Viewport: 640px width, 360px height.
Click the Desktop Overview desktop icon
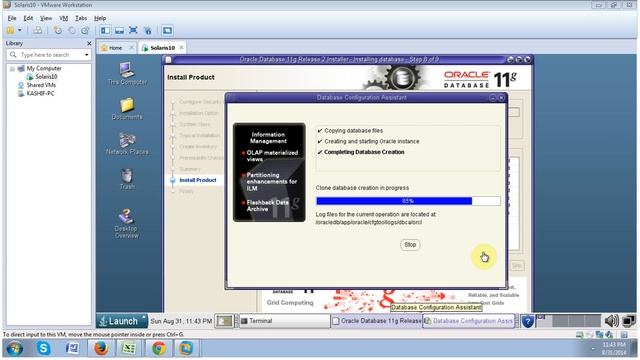[126, 223]
